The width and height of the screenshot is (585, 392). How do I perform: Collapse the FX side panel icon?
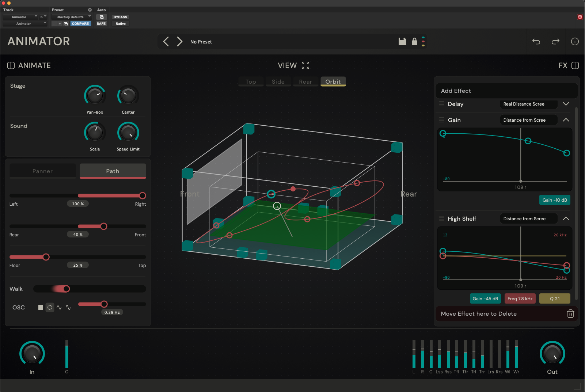coord(575,65)
